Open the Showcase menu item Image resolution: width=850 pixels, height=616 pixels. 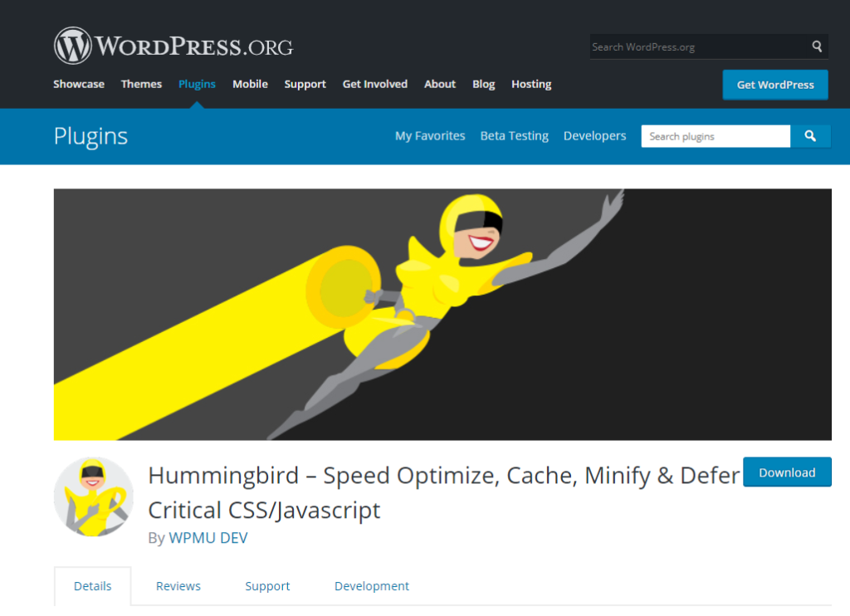tap(79, 84)
